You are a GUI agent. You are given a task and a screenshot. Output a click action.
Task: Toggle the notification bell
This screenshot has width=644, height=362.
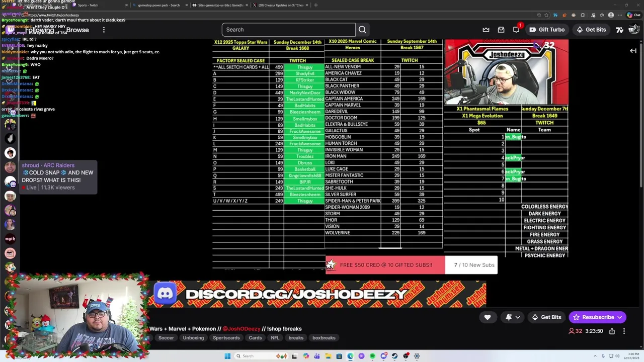(x=509, y=317)
